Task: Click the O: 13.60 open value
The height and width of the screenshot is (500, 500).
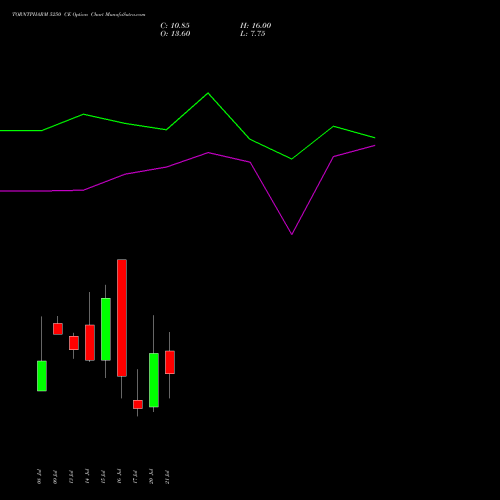Action: pyautogui.click(x=175, y=34)
